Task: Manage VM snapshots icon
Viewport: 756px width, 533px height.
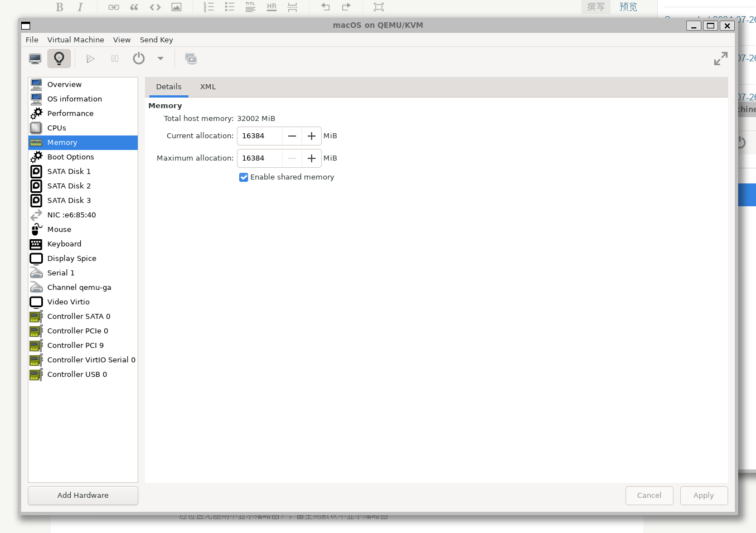Action: tap(191, 59)
